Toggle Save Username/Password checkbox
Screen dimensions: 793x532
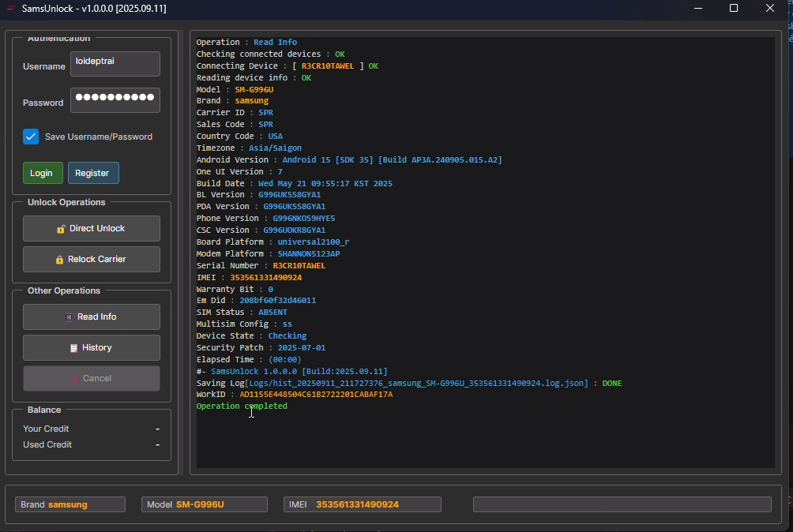(x=31, y=137)
